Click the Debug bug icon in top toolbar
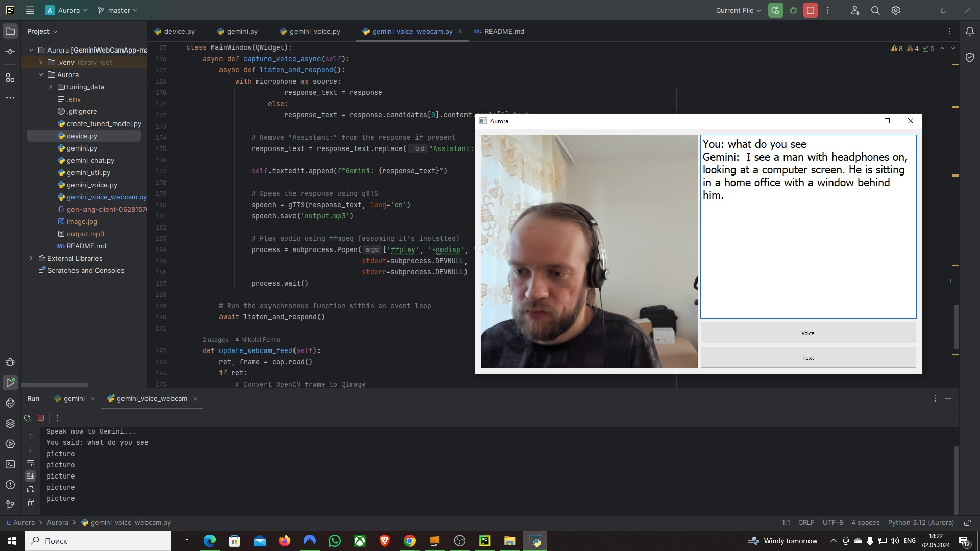This screenshot has width=980, height=551. pyautogui.click(x=793, y=10)
